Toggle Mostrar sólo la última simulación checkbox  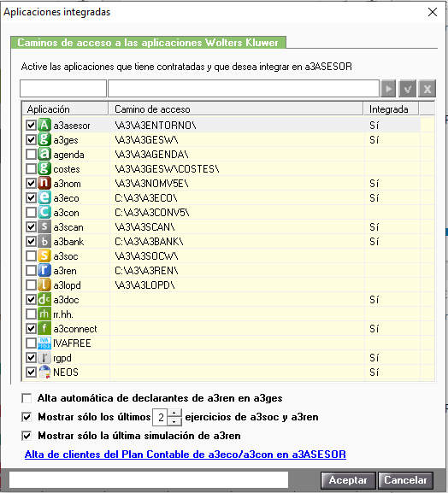pyautogui.click(x=27, y=436)
